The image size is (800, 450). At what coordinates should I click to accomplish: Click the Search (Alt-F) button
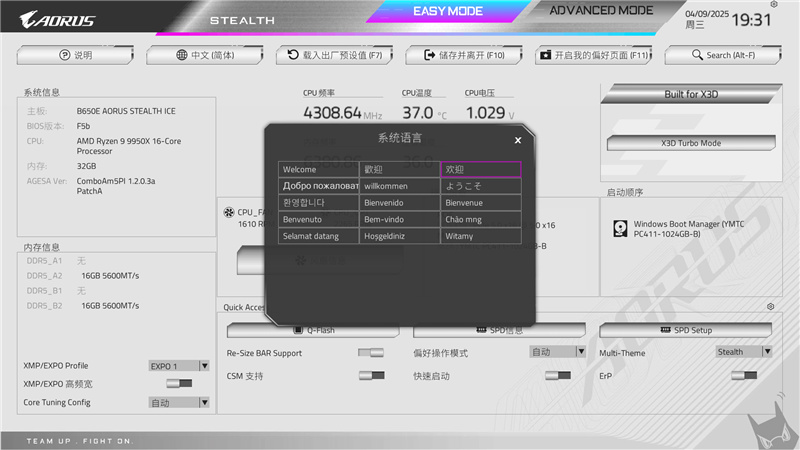(x=723, y=55)
